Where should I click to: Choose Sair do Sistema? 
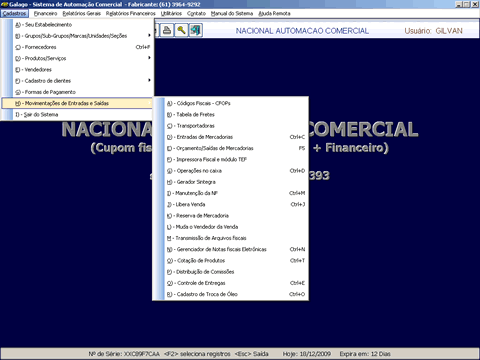[78, 115]
